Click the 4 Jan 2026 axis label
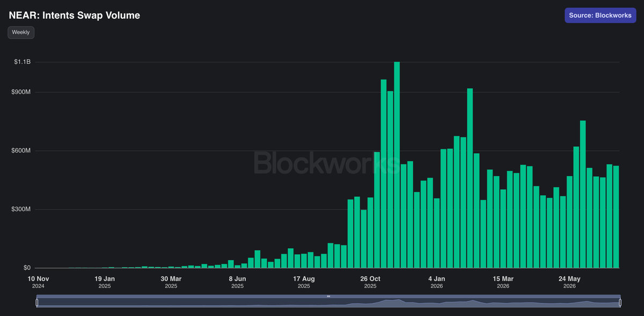This screenshot has width=644, height=316. tap(437, 282)
